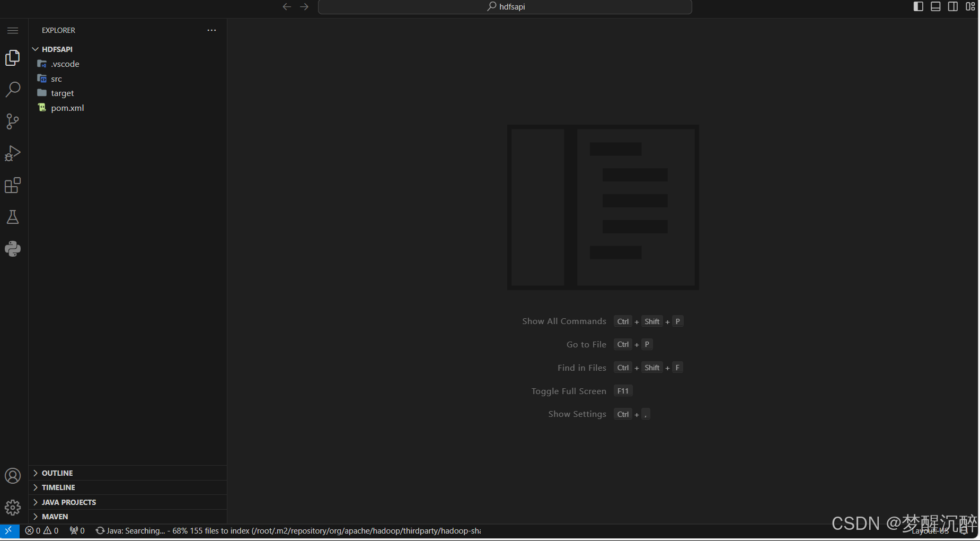Click the forwarded ports status indicator
The image size is (980, 541).
coord(77,530)
